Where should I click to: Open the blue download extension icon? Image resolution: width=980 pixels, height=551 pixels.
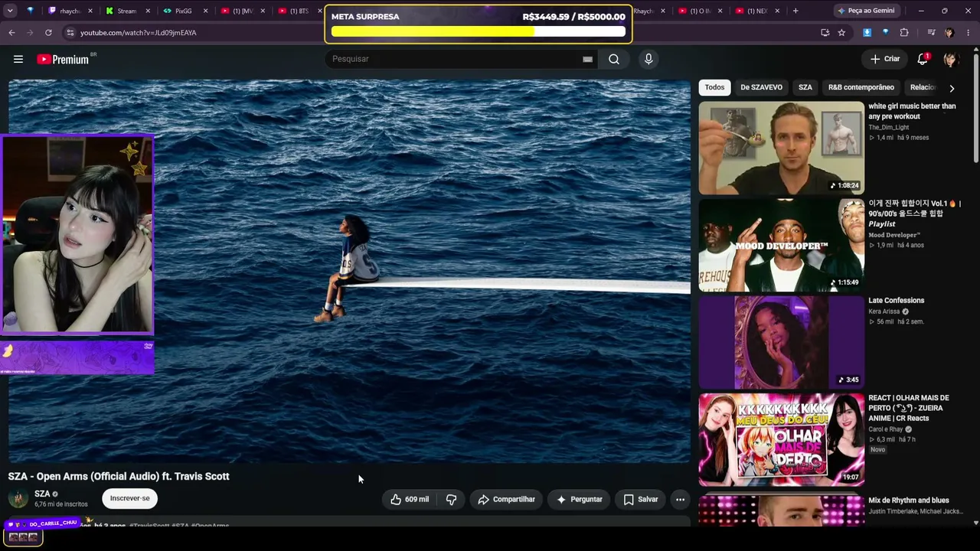867,33
